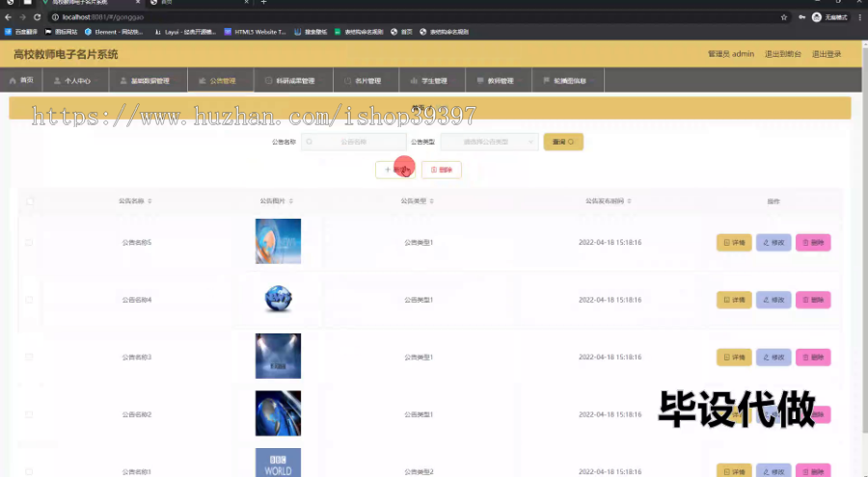The image size is (868, 477).
Task: Click the key password icon in address bar
Action: 801,17
